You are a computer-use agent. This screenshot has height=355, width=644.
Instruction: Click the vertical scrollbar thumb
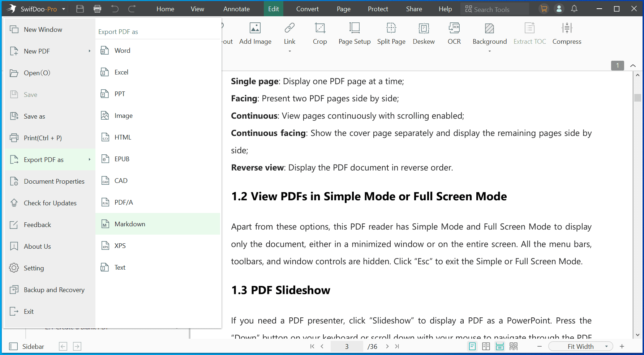pos(637,98)
